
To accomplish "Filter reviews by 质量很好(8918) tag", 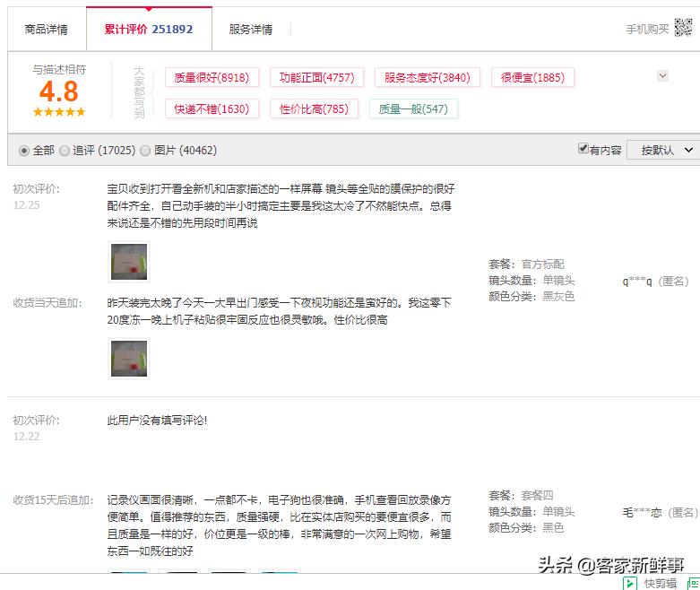I will [x=212, y=78].
